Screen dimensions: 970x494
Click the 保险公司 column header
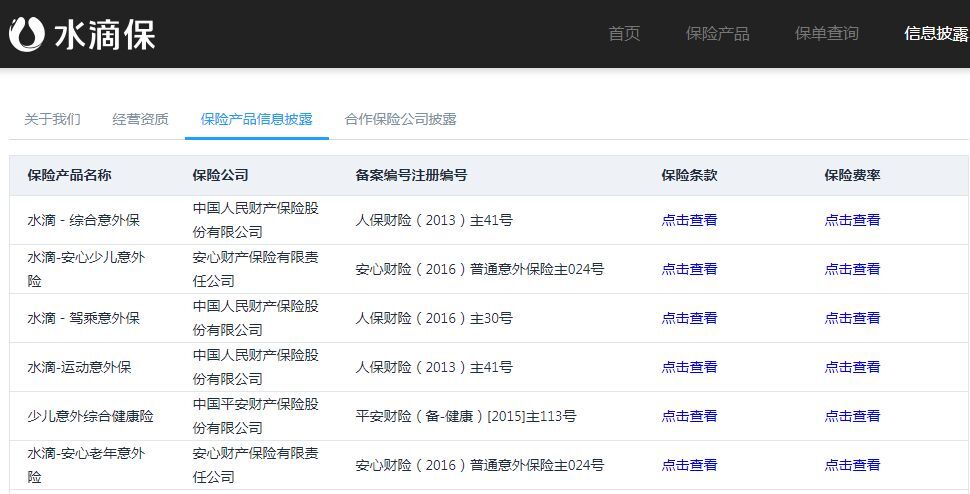(220, 176)
